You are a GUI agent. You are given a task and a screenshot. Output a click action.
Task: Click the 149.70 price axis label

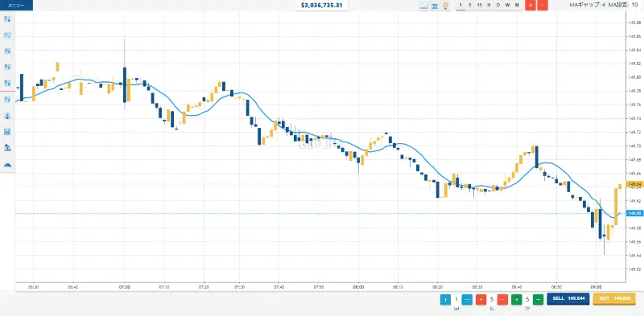click(x=635, y=146)
